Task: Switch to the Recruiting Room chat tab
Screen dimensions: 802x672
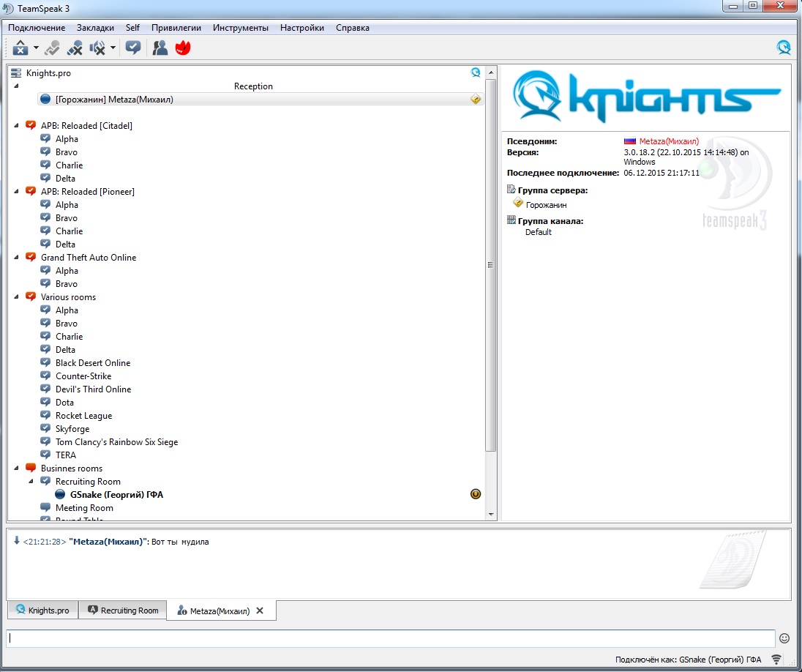Action: [x=123, y=610]
